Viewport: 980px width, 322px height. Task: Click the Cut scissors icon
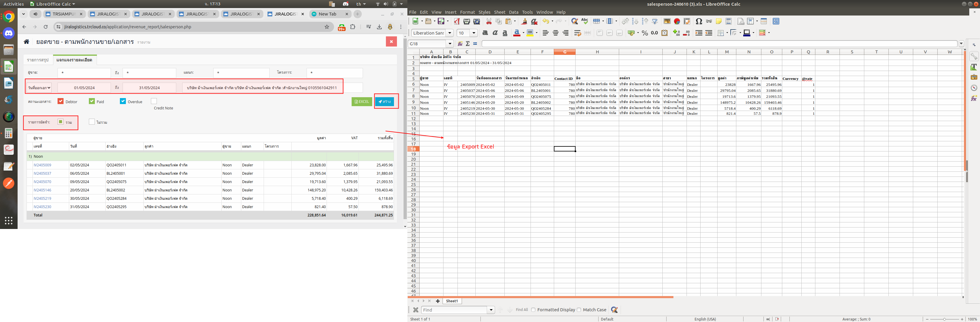point(489,21)
